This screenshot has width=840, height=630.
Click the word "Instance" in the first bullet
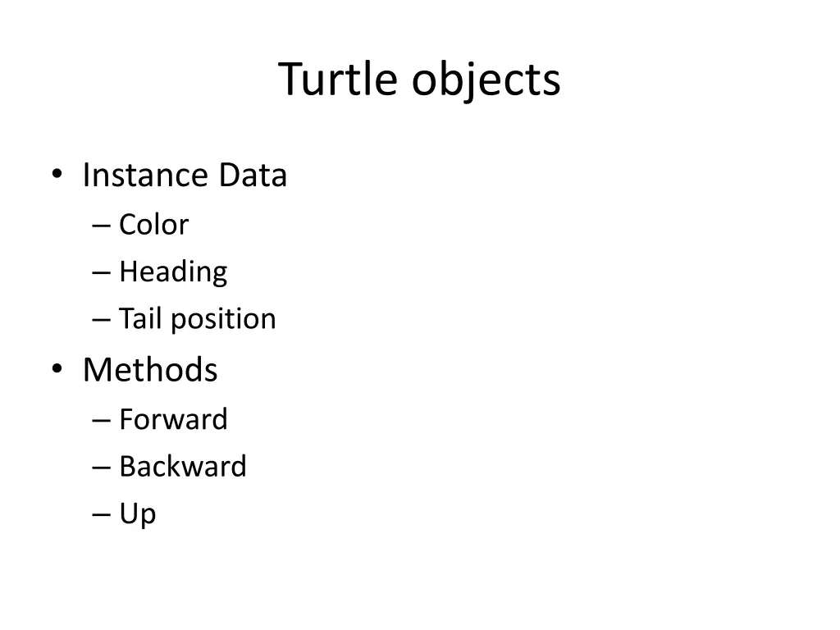[x=145, y=176]
